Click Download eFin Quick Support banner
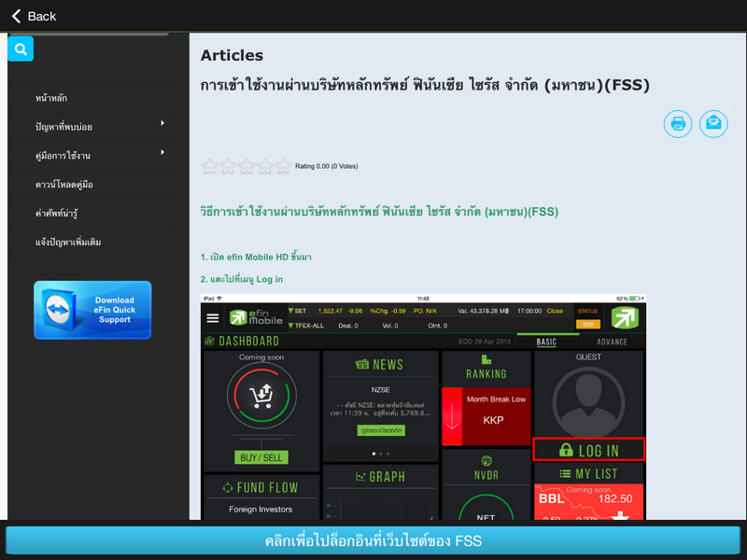 pos(92,310)
